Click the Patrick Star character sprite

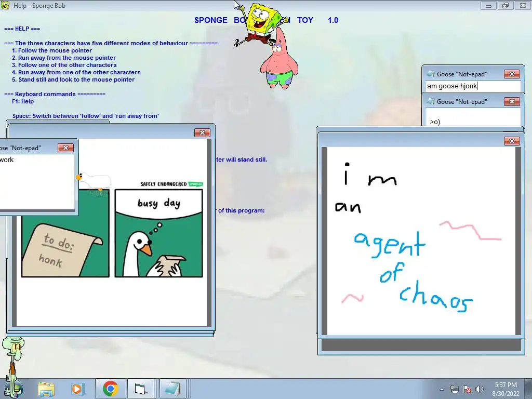click(279, 59)
